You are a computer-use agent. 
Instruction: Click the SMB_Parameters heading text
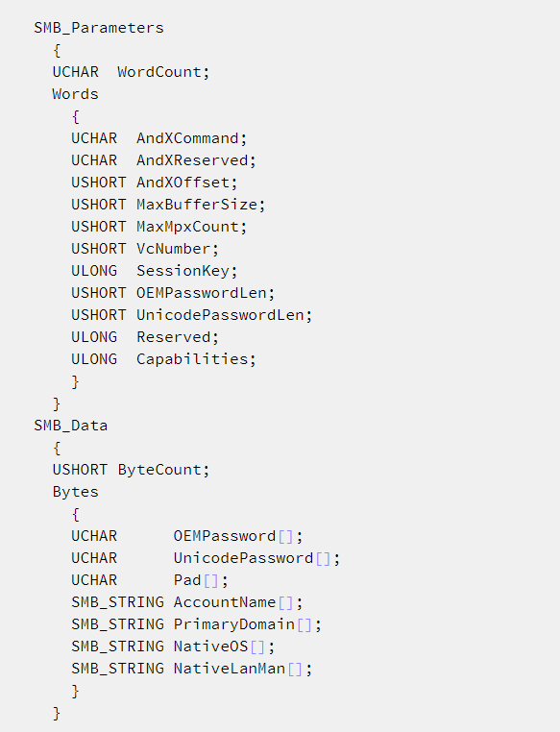pos(99,28)
